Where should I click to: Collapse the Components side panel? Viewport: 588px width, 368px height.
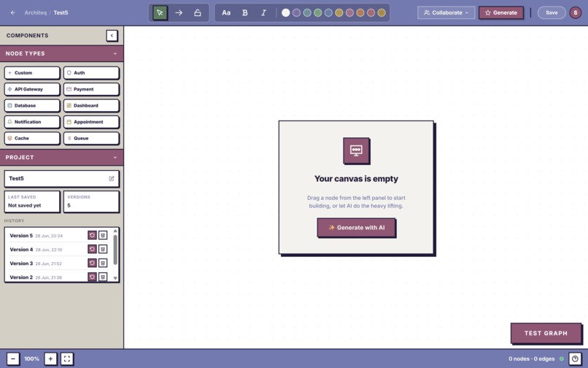click(112, 36)
